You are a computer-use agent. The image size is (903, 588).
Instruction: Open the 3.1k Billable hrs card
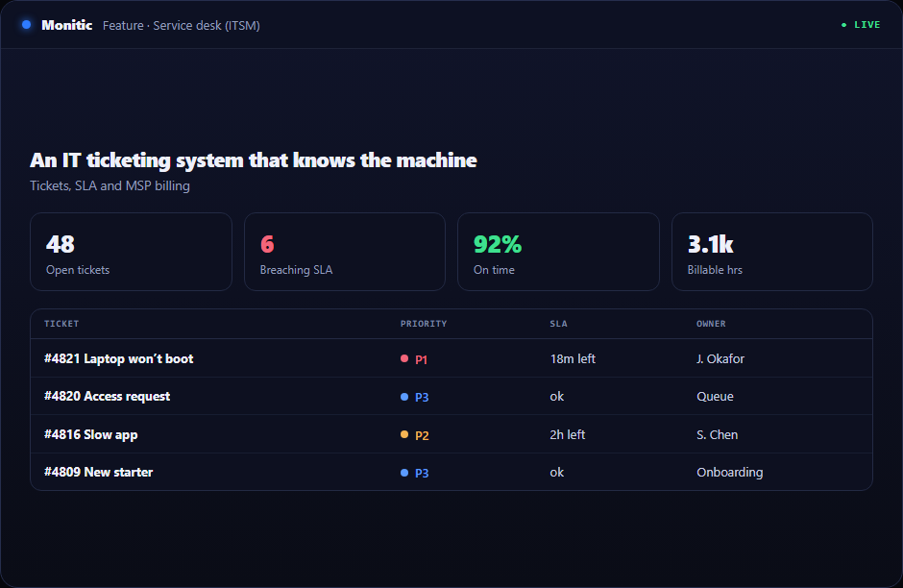(771, 252)
